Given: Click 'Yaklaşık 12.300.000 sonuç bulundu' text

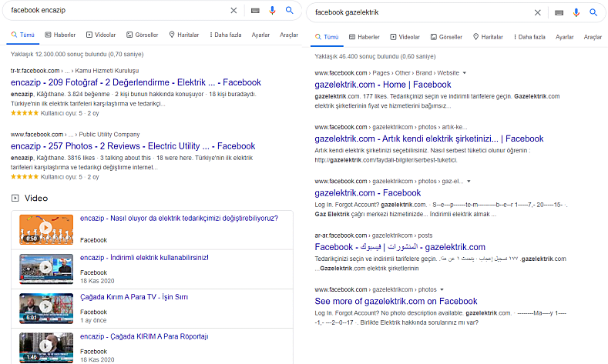Looking at the screenshot, I should click(x=77, y=54).
